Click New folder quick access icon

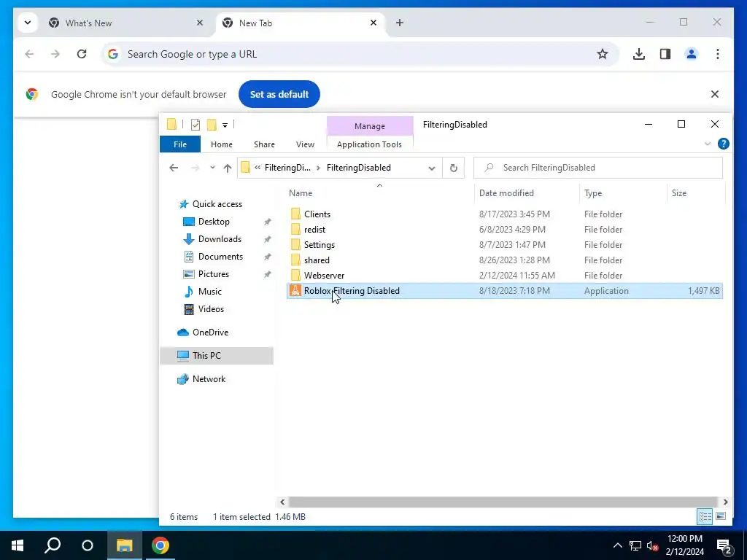(212, 125)
